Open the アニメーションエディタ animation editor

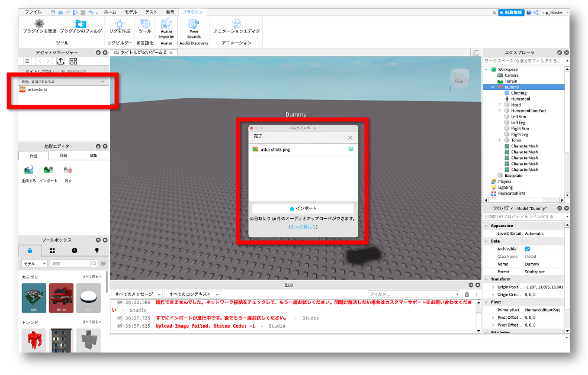236,25
